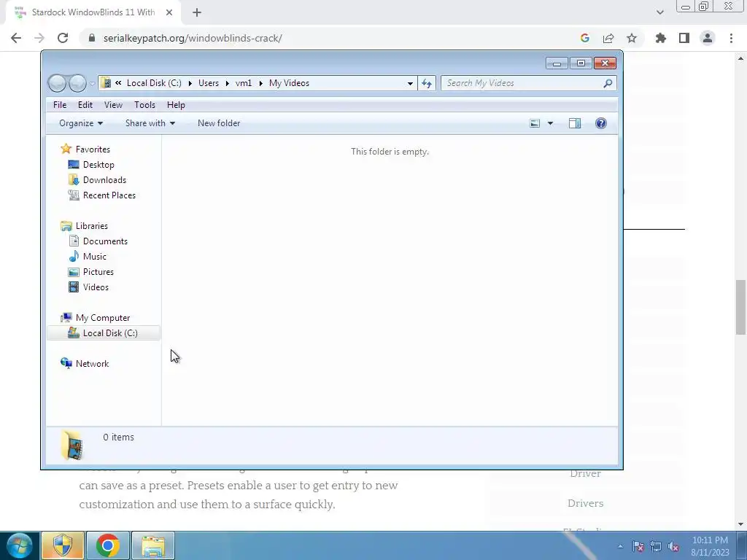This screenshot has width=747, height=560.
Task: Click the Explorer back navigation button
Action: (x=57, y=83)
